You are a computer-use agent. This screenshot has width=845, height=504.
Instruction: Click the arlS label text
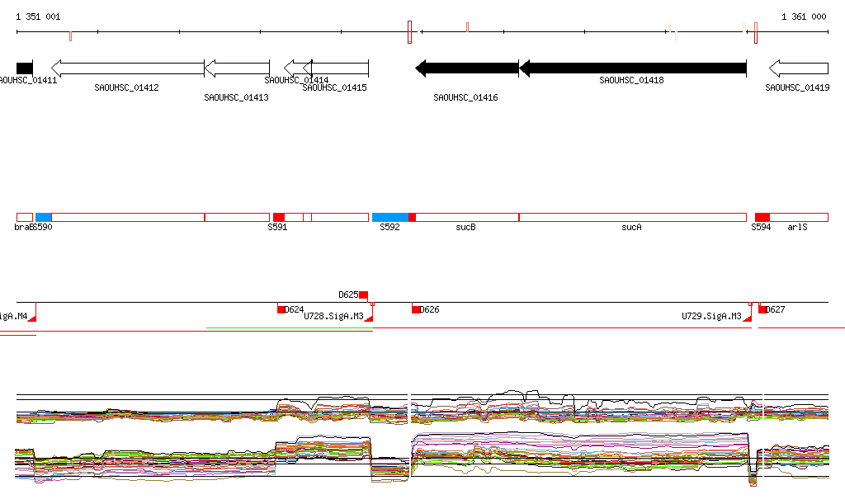(x=798, y=227)
